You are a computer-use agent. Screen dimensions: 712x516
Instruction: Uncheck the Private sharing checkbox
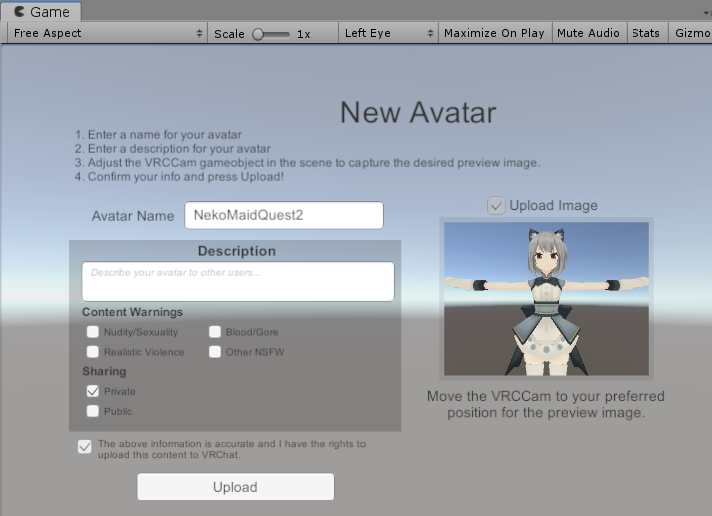(x=93, y=391)
